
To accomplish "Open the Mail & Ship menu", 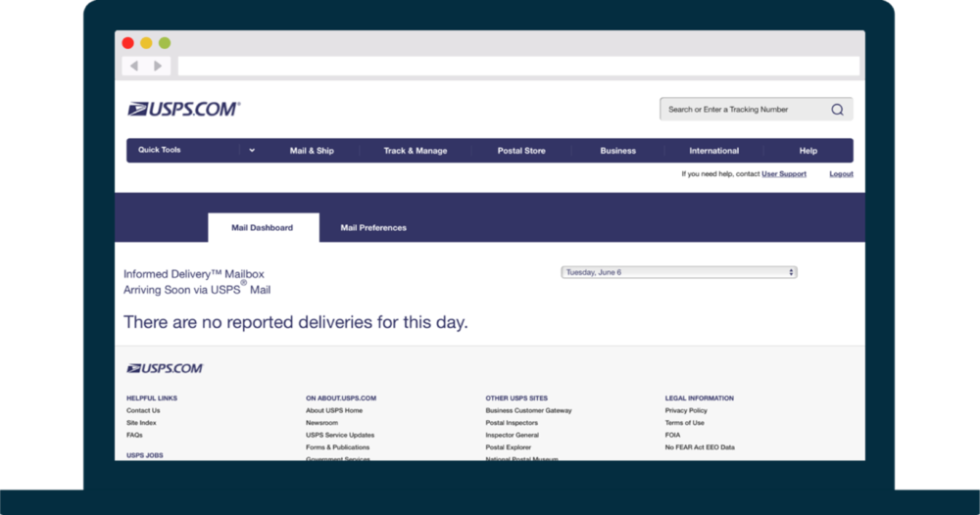I will click(x=312, y=151).
